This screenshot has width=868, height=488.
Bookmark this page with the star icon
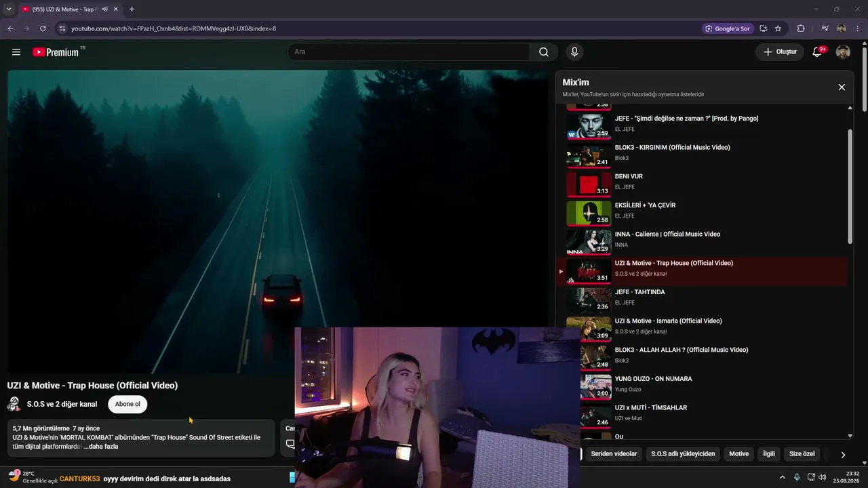[x=778, y=28]
